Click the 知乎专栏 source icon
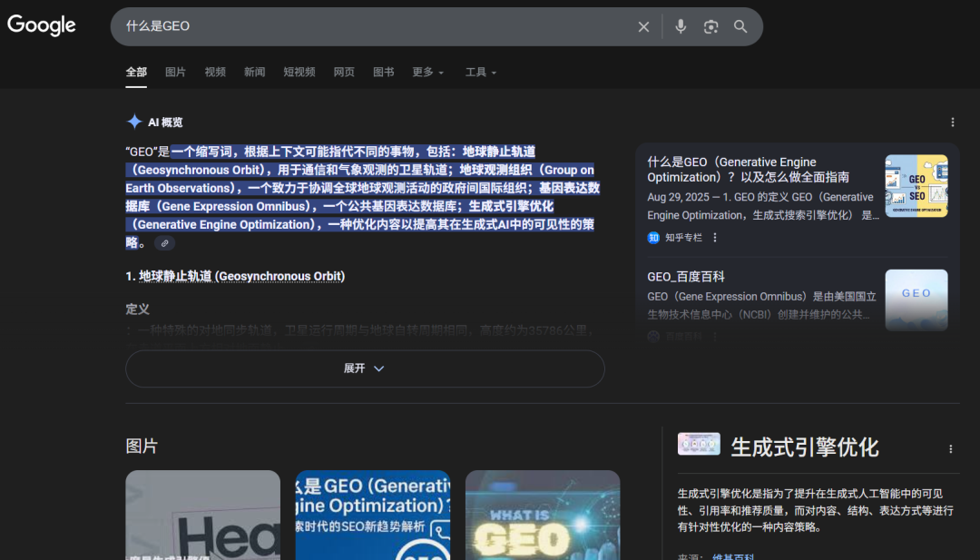The height and width of the screenshot is (560, 980). point(652,238)
